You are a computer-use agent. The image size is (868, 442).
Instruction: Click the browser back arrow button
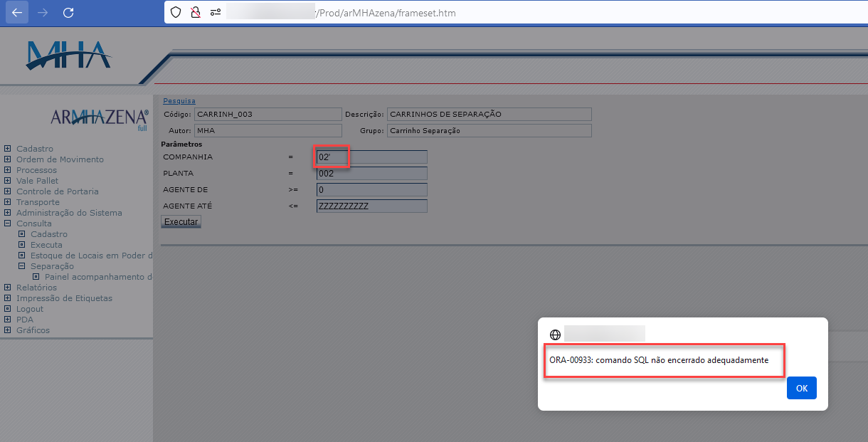pyautogui.click(x=17, y=13)
